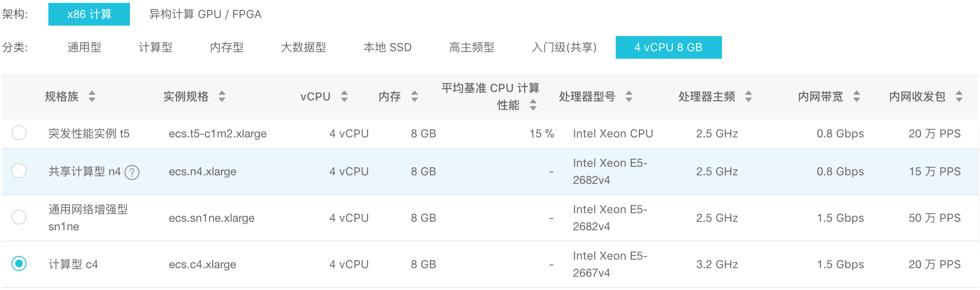Click ecs.sn1ne.xlarge instance spec cell
Screen dimensions: 980x290
[x=212, y=218]
